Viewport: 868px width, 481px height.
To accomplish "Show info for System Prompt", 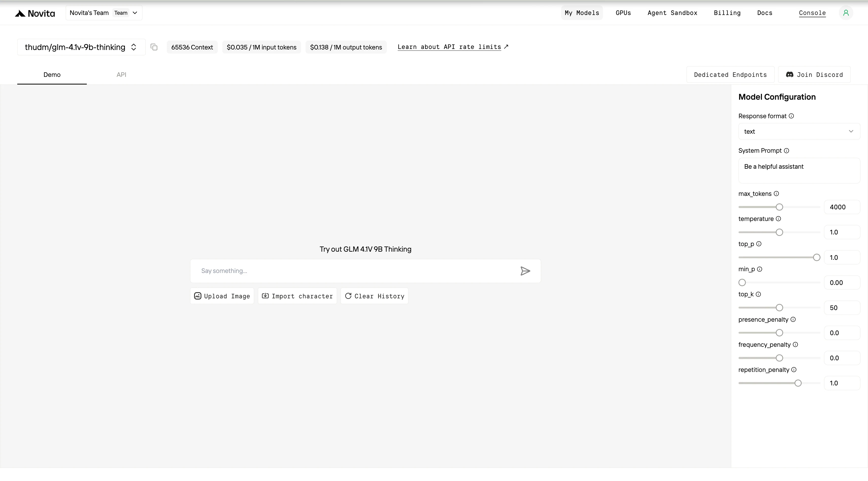I will point(786,150).
